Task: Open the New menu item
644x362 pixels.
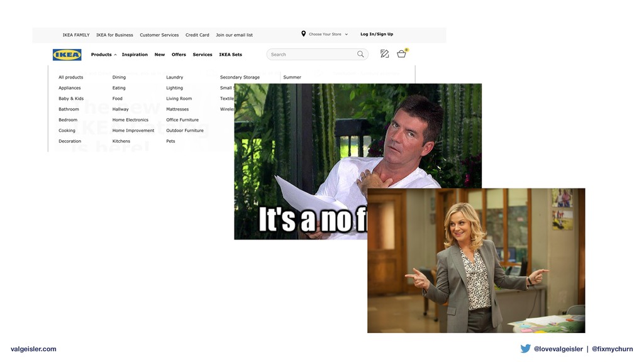Action: click(x=159, y=55)
